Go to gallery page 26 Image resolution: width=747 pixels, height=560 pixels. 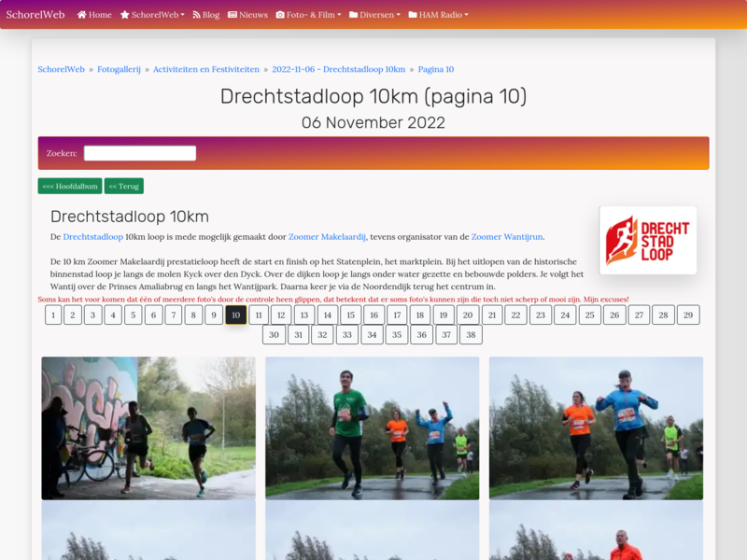(x=614, y=315)
